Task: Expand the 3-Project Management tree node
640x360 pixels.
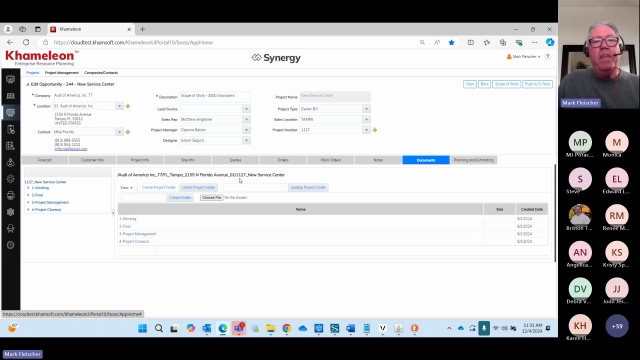Action: tap(28, 202)
